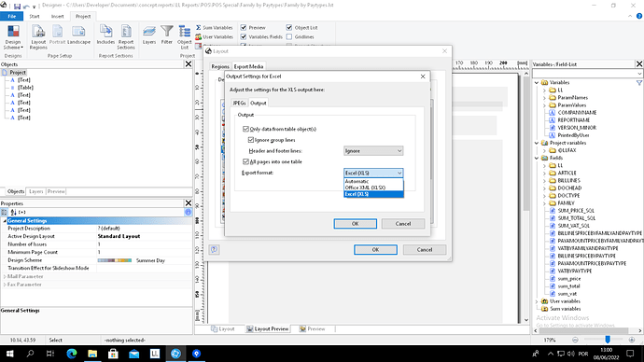644x362 pixels.
Task: Click Cancel in the Layout dialog
Action: [x=425, y=249]
